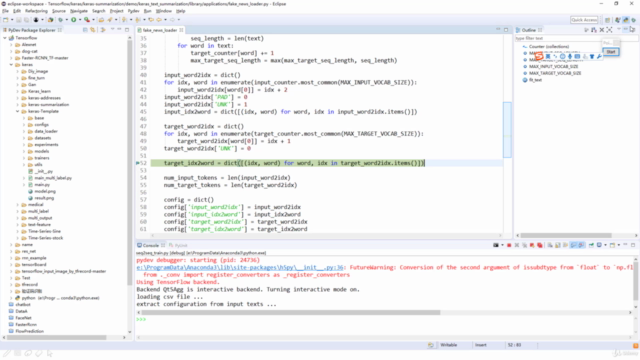
Task: Toggle Pin Console in Console toolbar
Action: coord(591,245)
